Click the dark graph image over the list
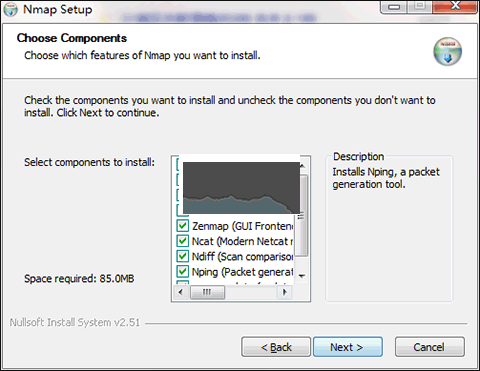 [x=241, y=188]
